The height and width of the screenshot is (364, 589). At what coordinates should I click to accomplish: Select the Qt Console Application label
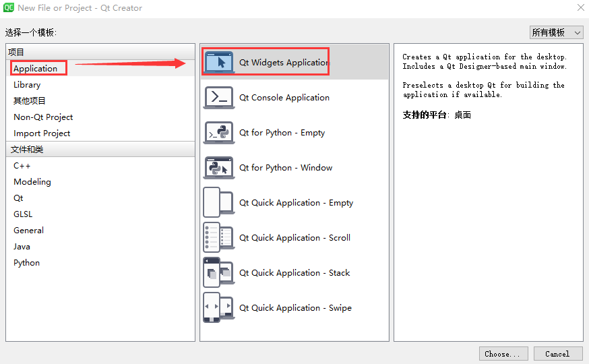284,97
